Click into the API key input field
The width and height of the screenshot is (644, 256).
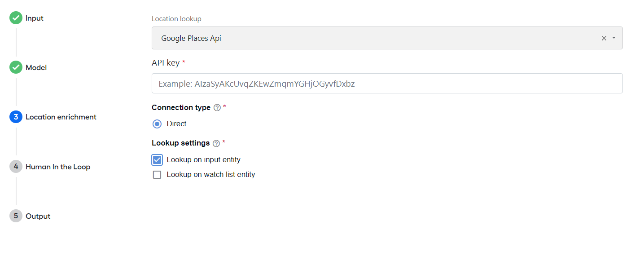[x=387, y=84]
